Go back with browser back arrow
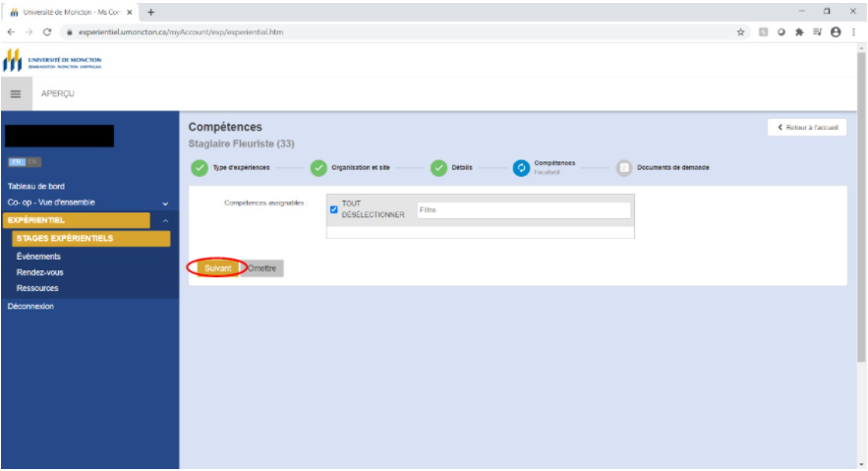Image resolution: width=868 pixels, height=471 pixels. pos(11,32)
